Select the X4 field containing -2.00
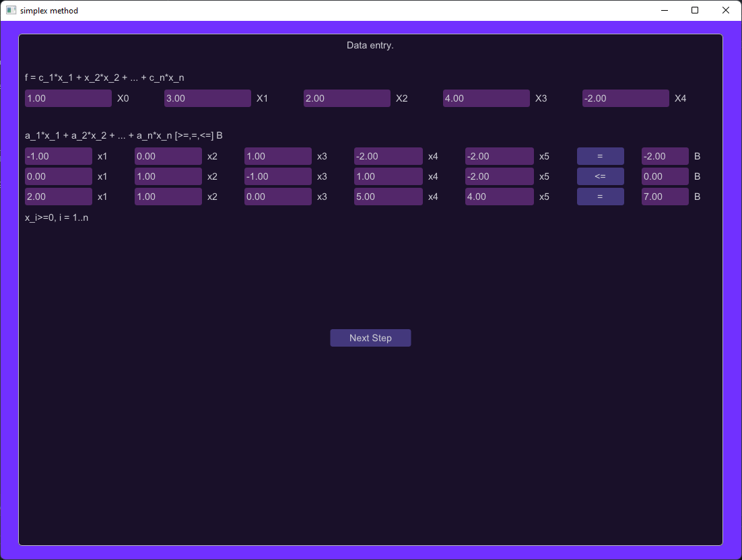This screenshot has height=560, width=742. 625,98
